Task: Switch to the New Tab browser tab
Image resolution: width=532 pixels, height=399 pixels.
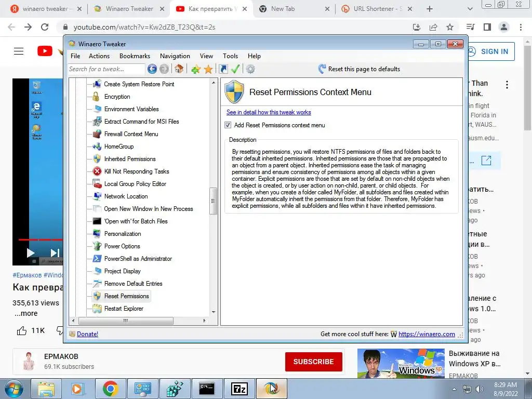Action: [294, 9]
